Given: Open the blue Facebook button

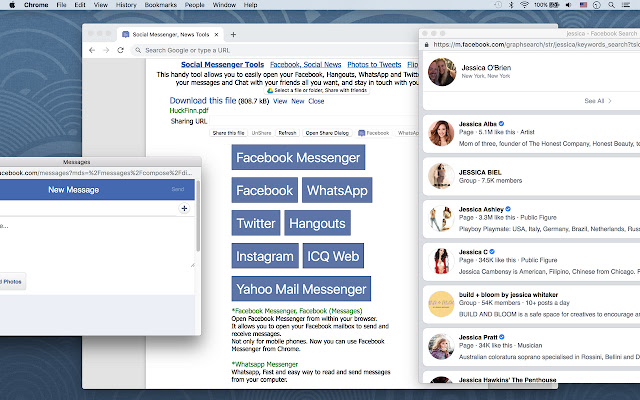Looking at the screenshot, I should tap(264, 190).
